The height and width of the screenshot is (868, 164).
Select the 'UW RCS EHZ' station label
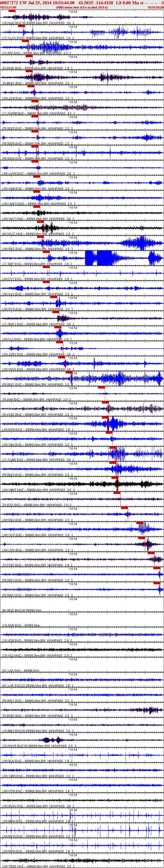(x=12, y=309)
